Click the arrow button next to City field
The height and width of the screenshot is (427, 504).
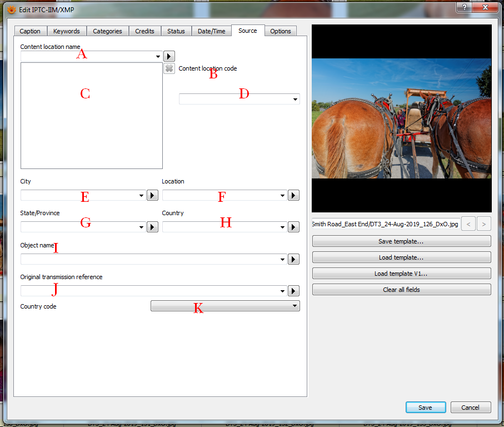(x=152, y=195)
